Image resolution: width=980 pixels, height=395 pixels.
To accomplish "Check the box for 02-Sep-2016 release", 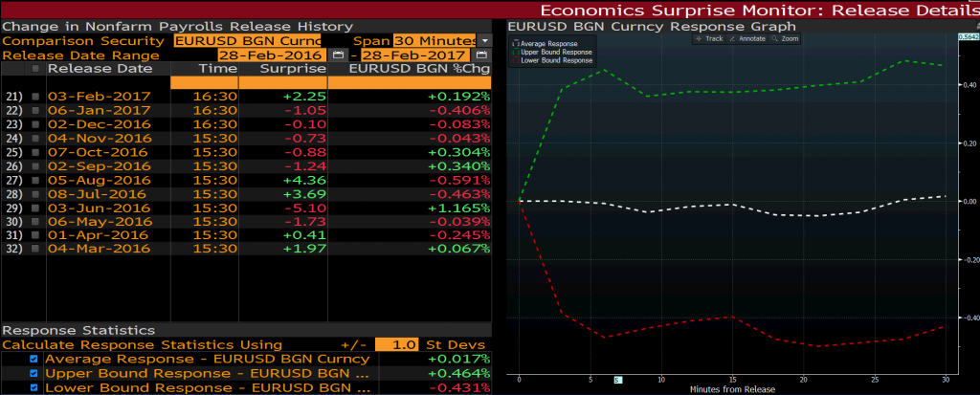I will point(35,165).
